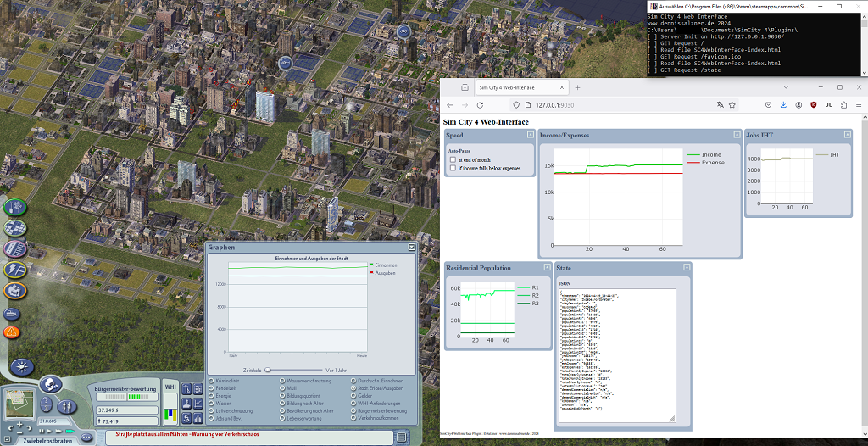868x446 pixels.
Task: Collapse the Graphen panel with arrow
Action: [411, 247]
